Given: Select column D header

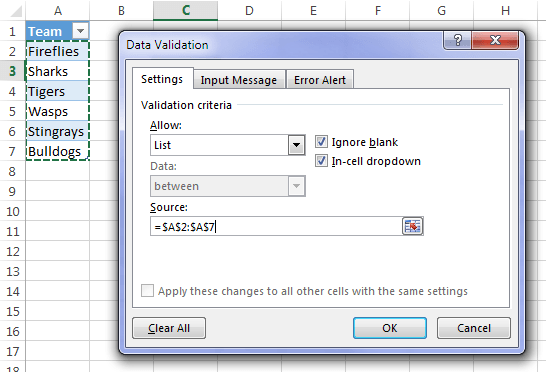Looking at the screenshot, I should pyautogui.click(x=249, y=10).
